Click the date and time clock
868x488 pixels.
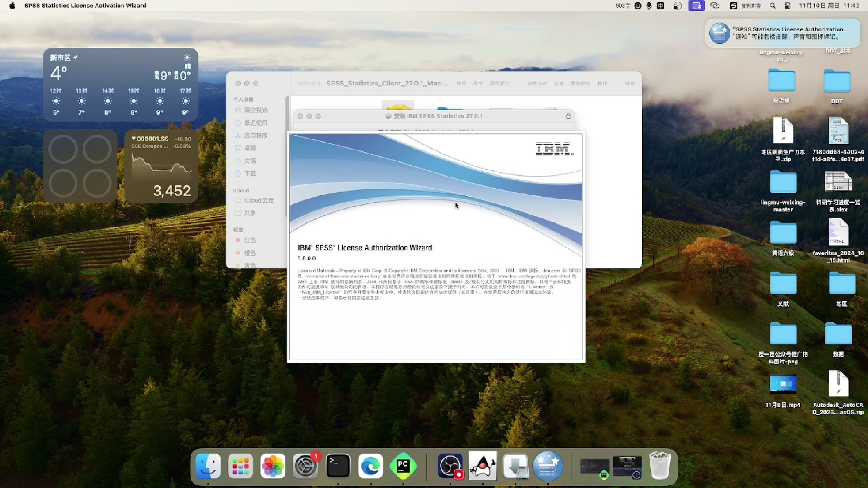pos(829,5)
